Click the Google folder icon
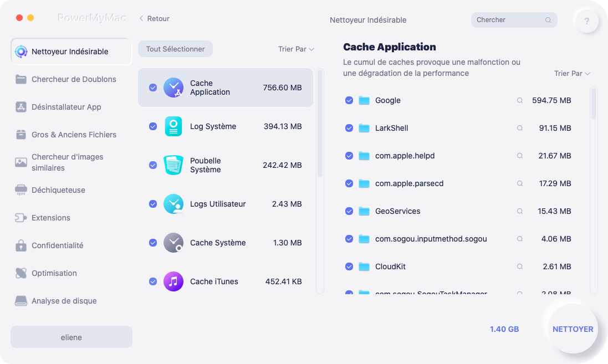 click(x=364, y=100)
